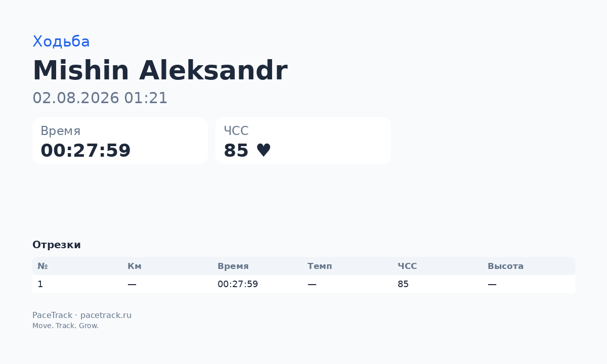Open the Время summary card
The width and height of the screenshot is (607, 364).
[x=120, y=141]
